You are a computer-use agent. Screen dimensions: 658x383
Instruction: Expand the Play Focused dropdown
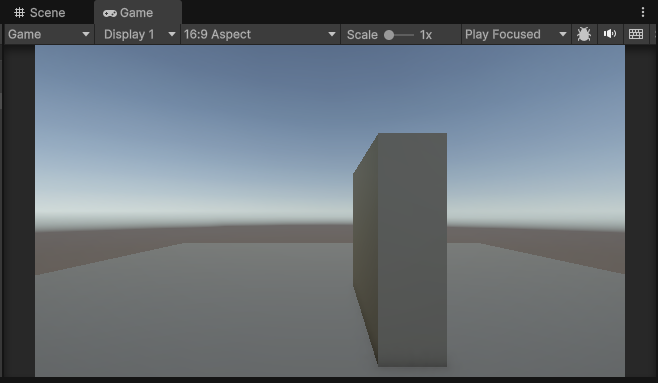coord(516,34)
